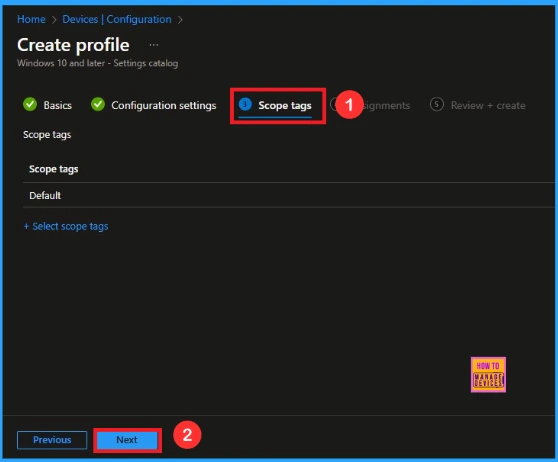Open the Assignments step
The width and height of the screenshot is (558, 462).
pyautogui.click(x=386, y=105)
